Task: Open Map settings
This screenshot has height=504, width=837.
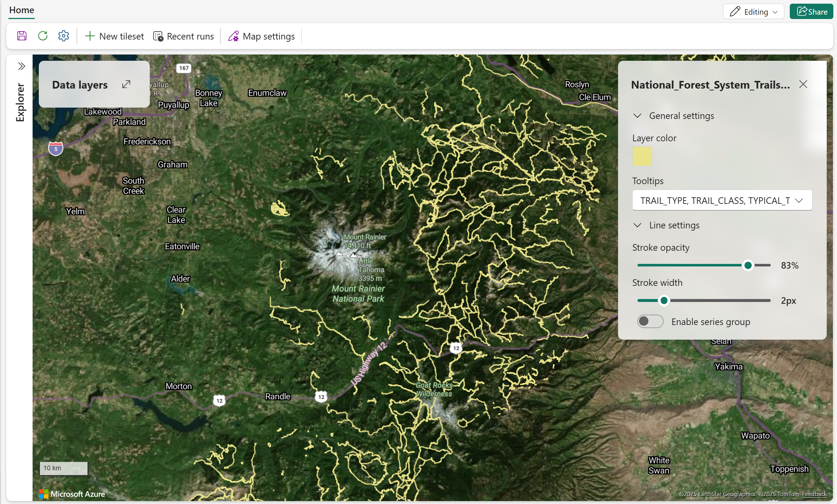Action: coord(261,36)
